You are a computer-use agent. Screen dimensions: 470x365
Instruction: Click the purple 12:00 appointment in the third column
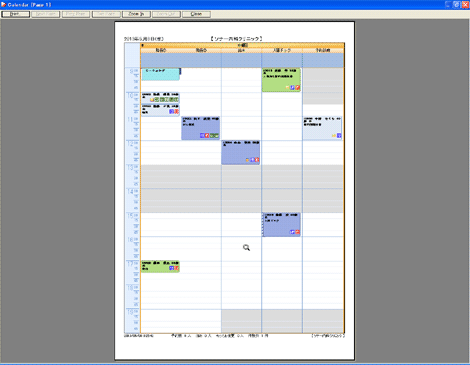point(241,152)
